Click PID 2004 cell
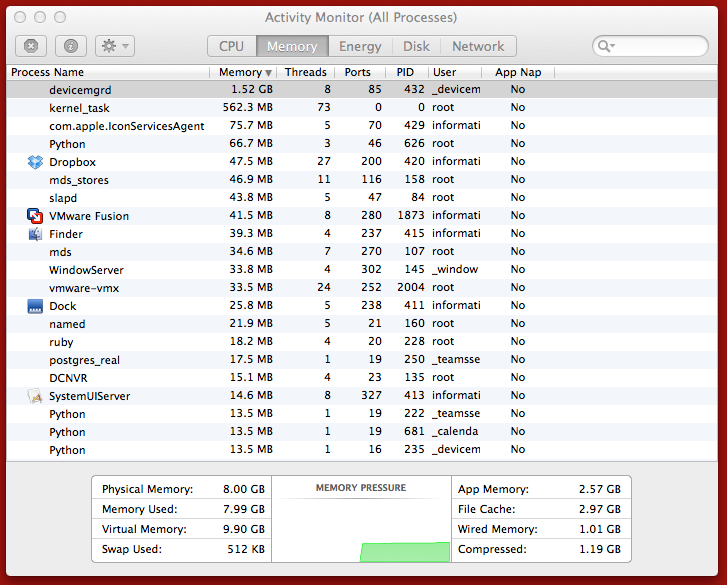Viewport: 727px width, 585px height. [x=411, y=287]
